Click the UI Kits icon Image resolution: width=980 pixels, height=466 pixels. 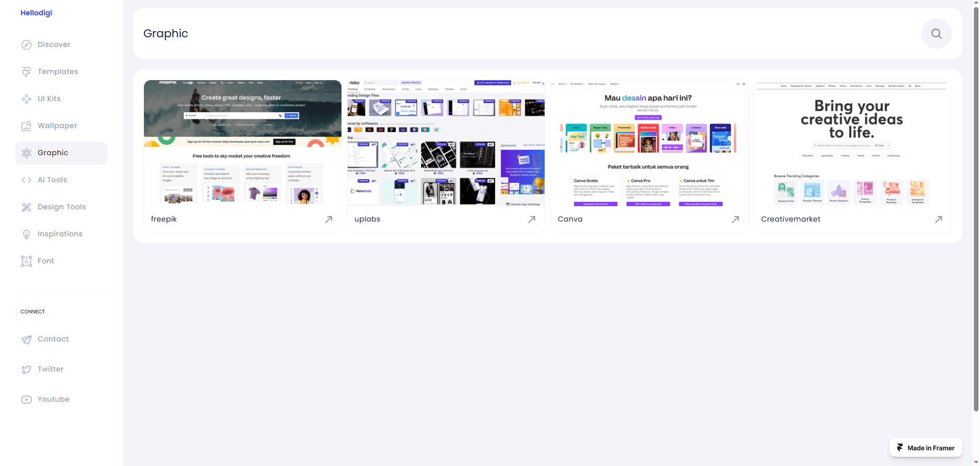pyautogui.click(x=27, y=99)
